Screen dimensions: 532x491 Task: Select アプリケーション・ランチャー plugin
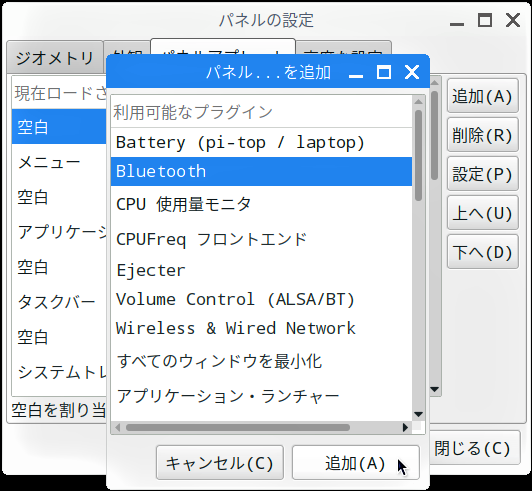(261, 396)
